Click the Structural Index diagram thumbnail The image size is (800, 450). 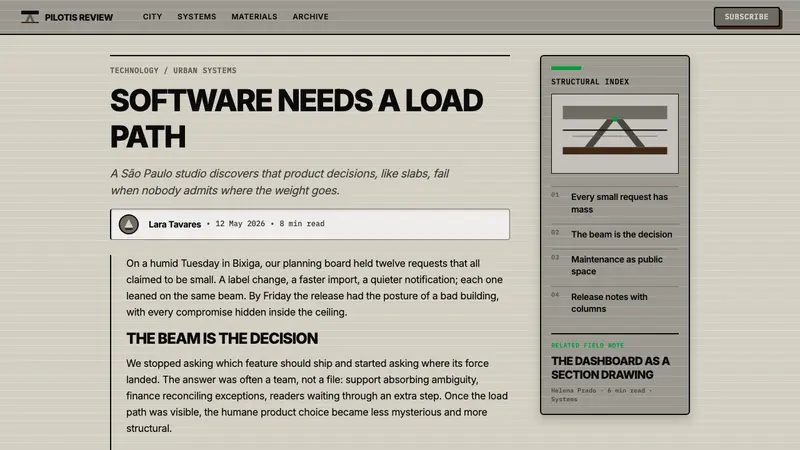(x=615, y=134)
